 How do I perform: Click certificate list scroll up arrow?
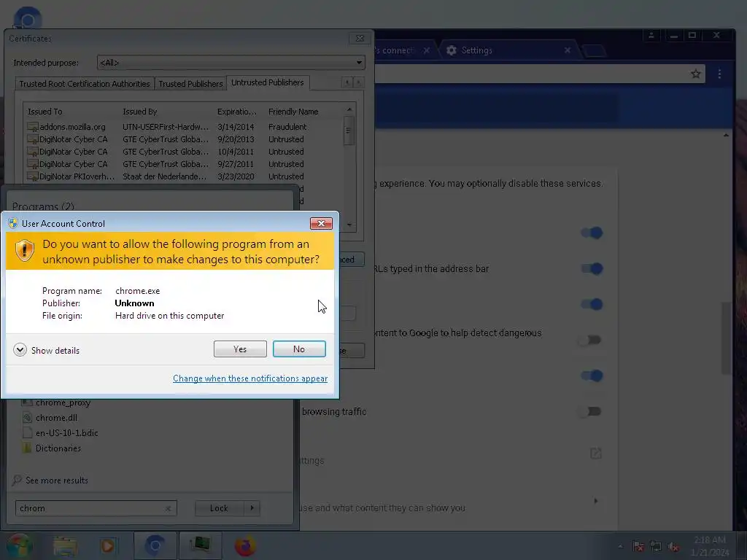349,109
